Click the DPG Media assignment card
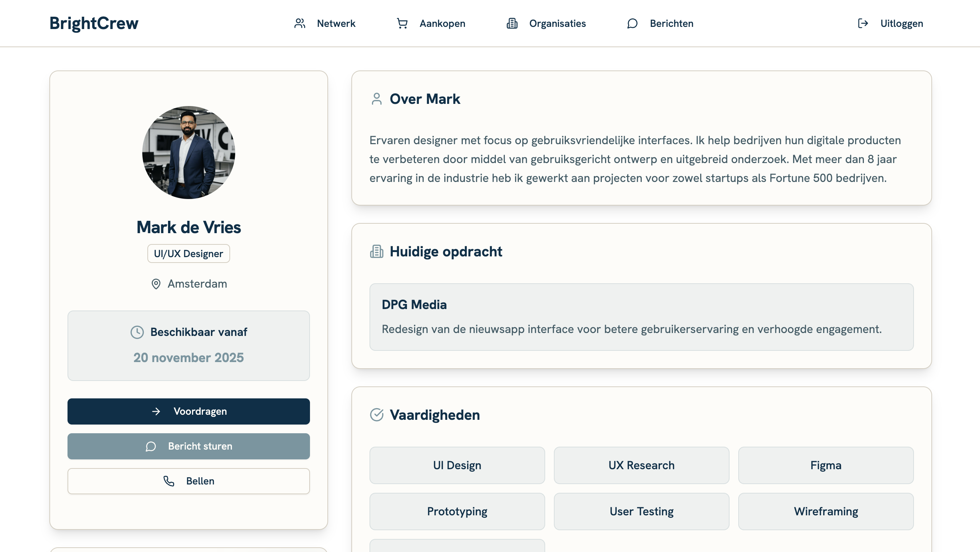Screen dimensions: 980x552 641,317
